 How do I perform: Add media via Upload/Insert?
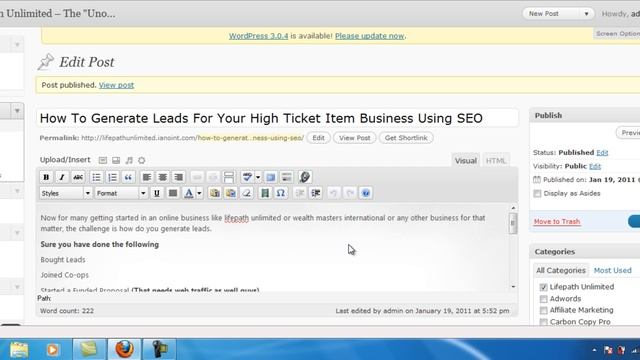click(142, 160)
